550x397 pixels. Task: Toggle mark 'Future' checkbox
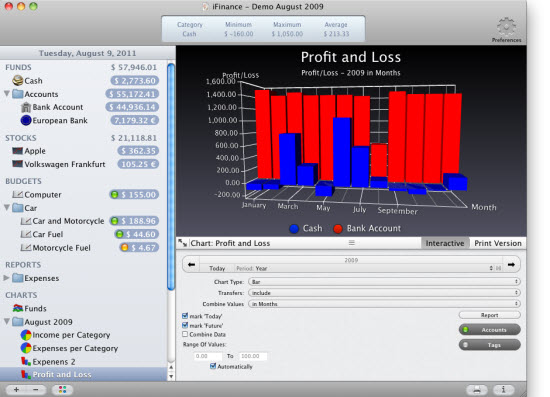[185, 325]
